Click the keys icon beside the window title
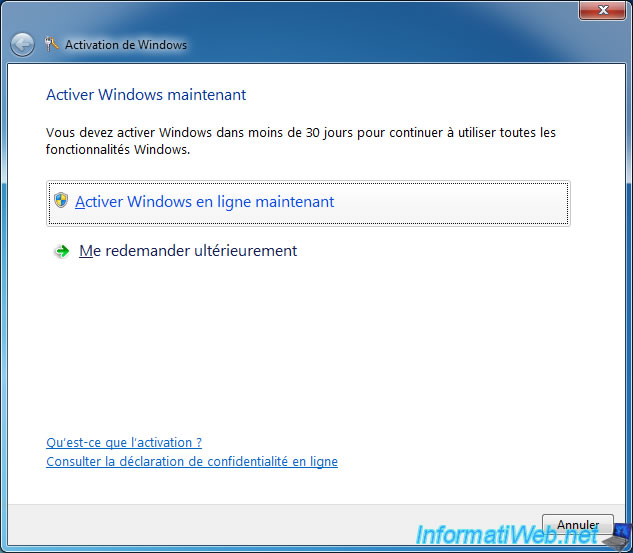The width and height of the screenshot is (633, 553). [51, 44]
